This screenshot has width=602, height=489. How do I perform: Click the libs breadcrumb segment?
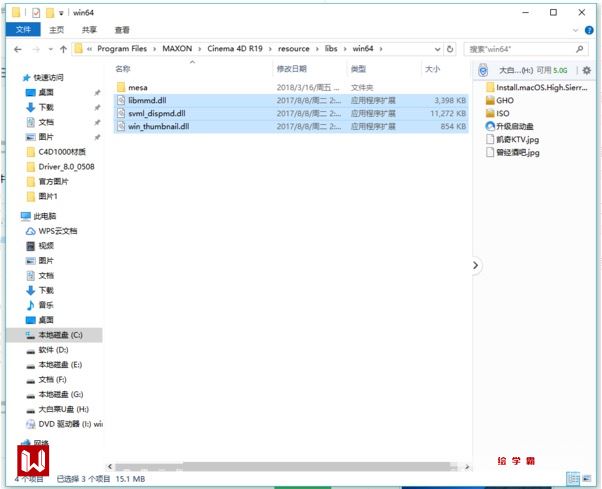pos(331,49)
